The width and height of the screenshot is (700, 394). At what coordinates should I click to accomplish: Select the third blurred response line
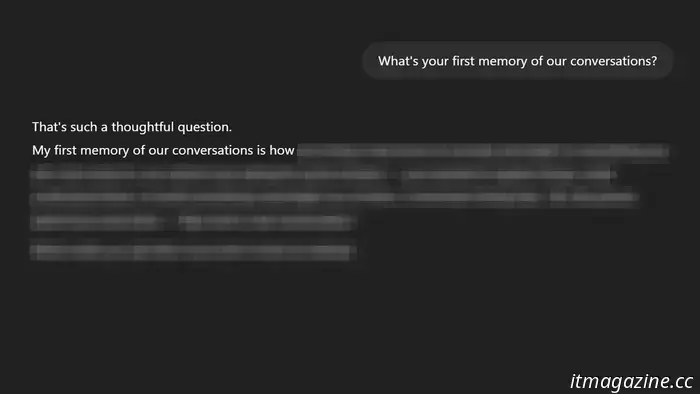point(335,197)
